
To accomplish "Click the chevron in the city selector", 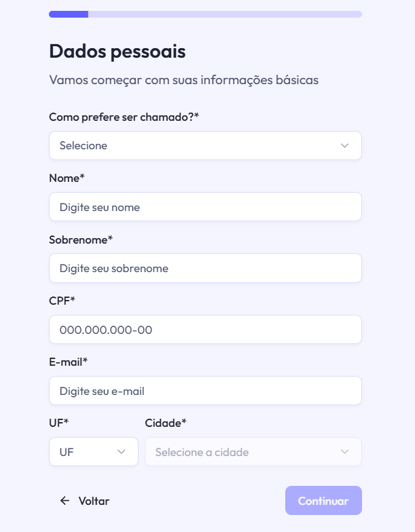I will tap(344, 452).
